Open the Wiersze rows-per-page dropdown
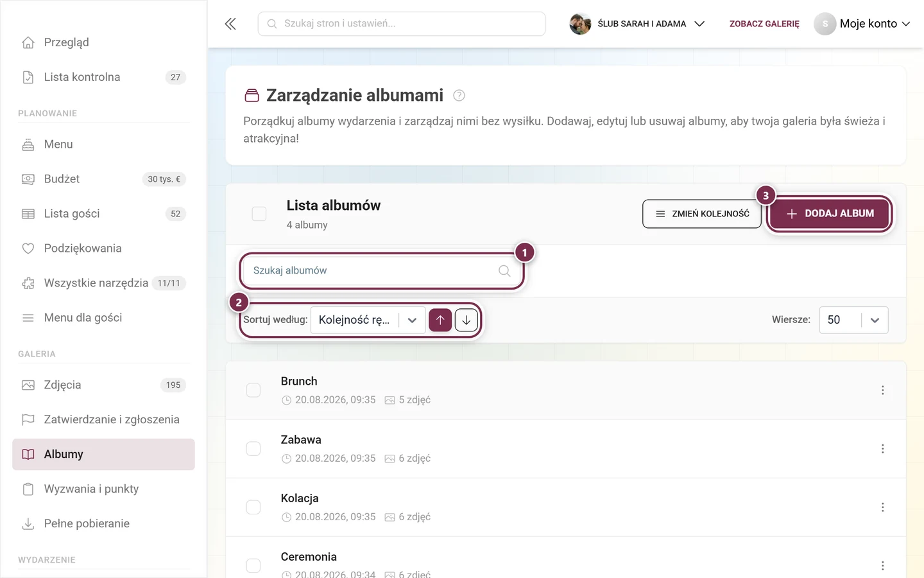 tap(853, 320)
